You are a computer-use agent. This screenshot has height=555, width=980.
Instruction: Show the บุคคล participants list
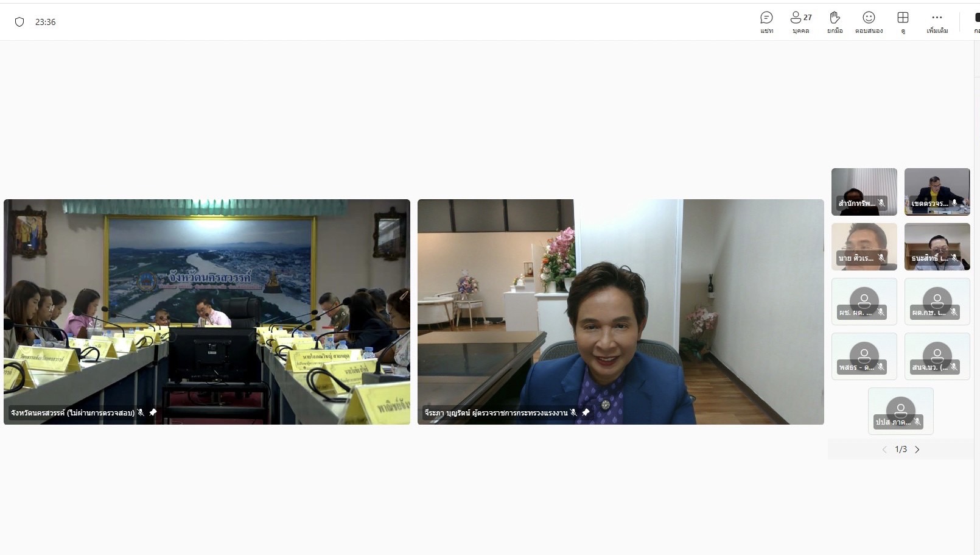(x=800, y=22)
